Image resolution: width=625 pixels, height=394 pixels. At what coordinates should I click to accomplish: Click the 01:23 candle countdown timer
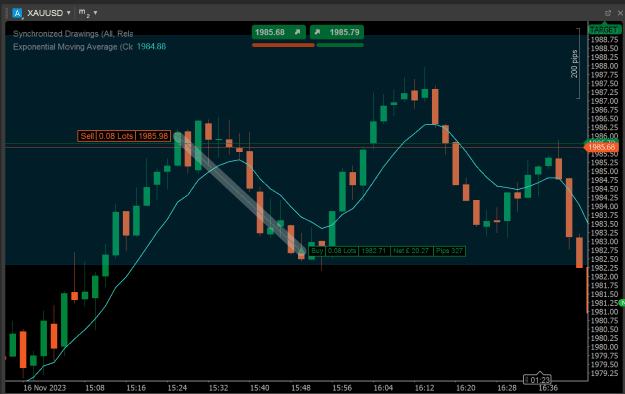537,380
